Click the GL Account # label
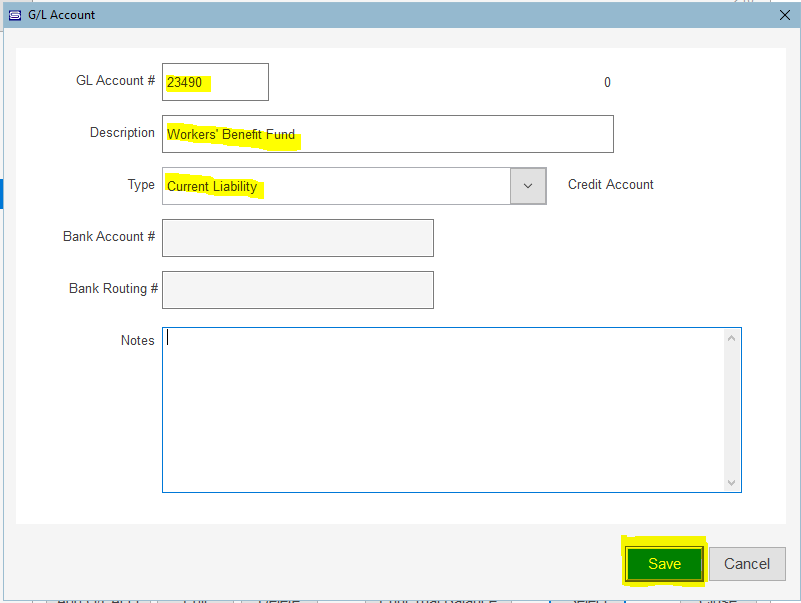This screenshot has width=801, height=603. click(x=115, y=81)
